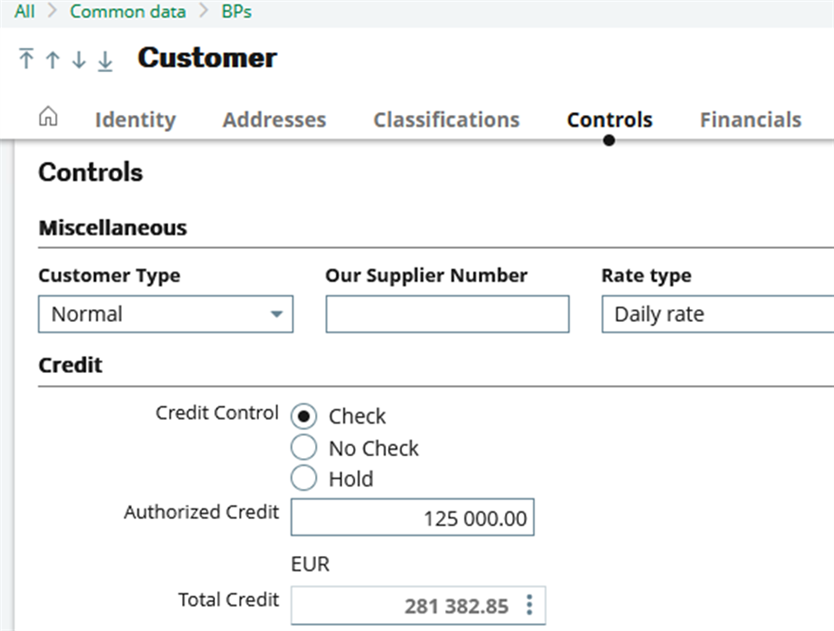Select the Check credit control option
The image size is (834, 631).
click(304, 416)
